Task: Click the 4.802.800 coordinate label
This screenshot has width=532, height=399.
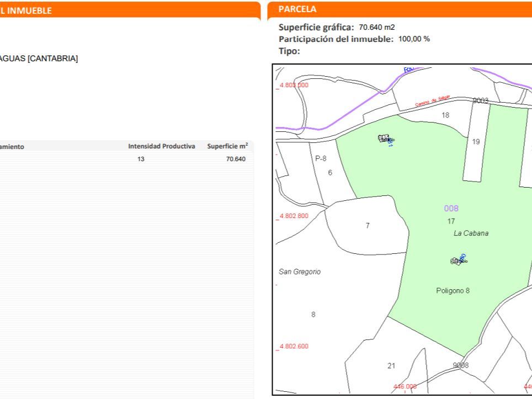Action: (x=294, y=216)
